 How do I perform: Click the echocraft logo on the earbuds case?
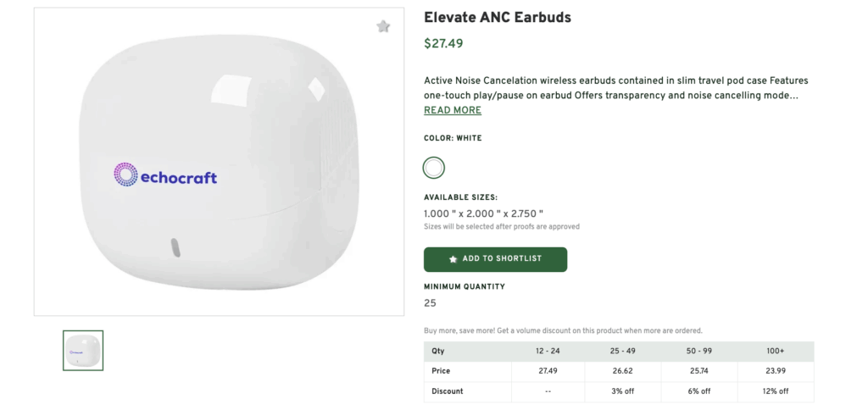tap(165, 175)
